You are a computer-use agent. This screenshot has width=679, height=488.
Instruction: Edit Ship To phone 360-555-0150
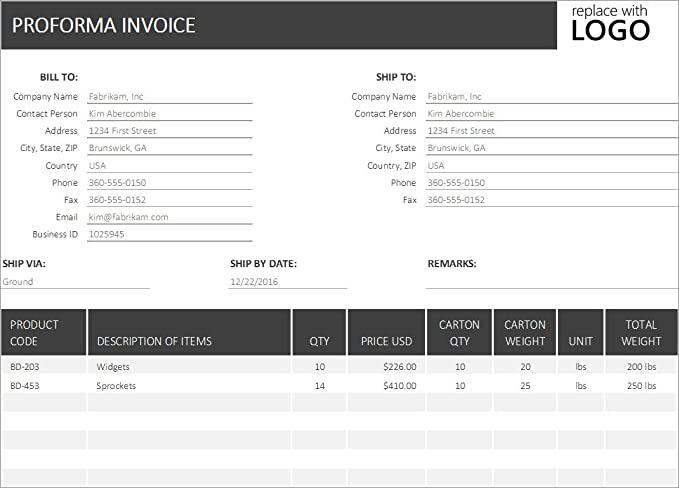click(552, 182)
